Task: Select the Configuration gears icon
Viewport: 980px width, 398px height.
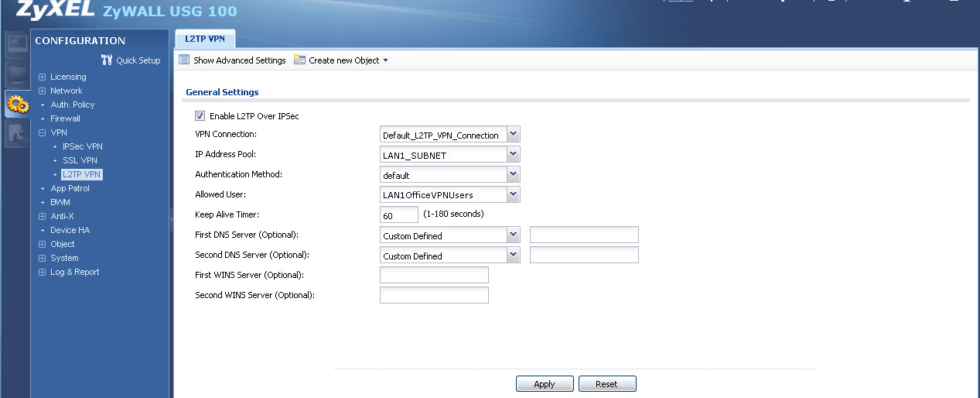Action: pyautogui.click(x=17, y=104)
